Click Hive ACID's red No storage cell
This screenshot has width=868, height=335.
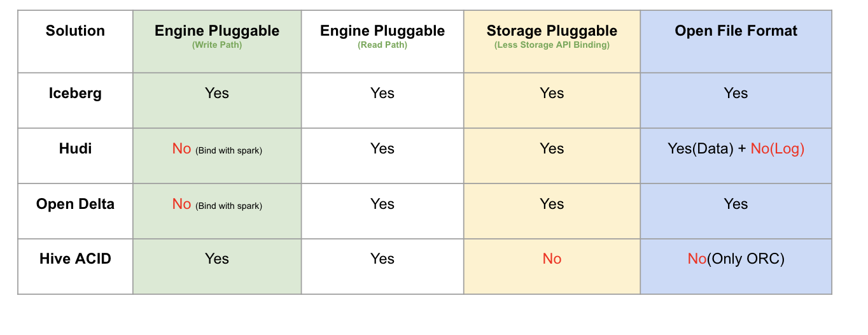coord(552,259)
